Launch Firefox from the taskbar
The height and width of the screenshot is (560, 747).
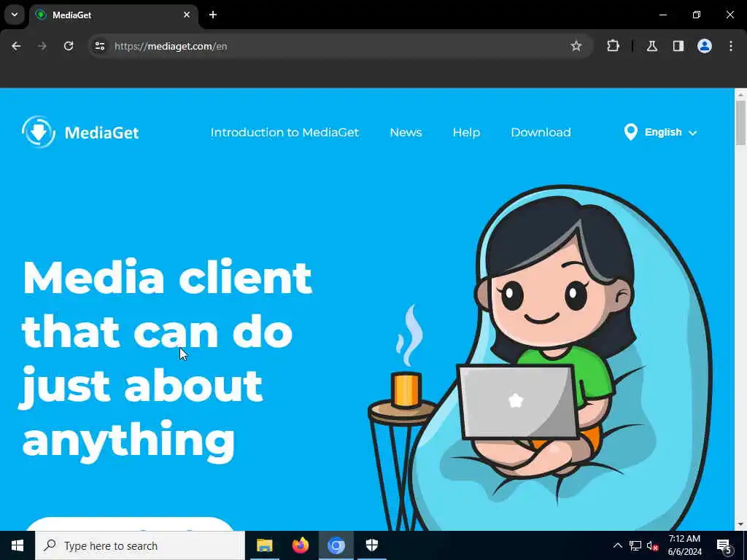[x=300, y=545]
